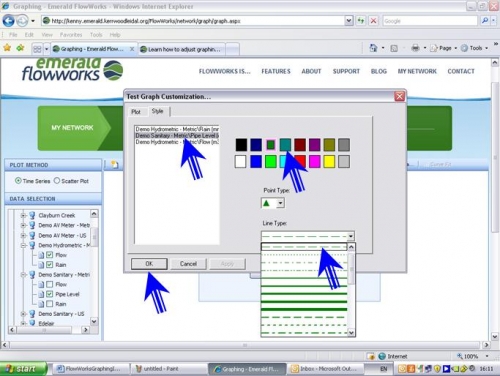Click the Home toolbar icon
Image resolution: width=500 pixels, height=376 pixels.
pyautogui.click(x=373, y=48)
